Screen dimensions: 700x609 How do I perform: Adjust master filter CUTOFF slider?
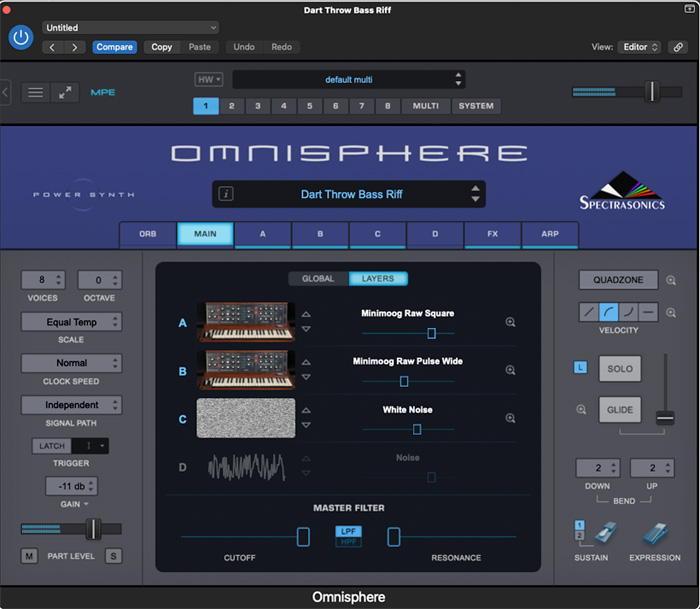click(x=303, y=537)
